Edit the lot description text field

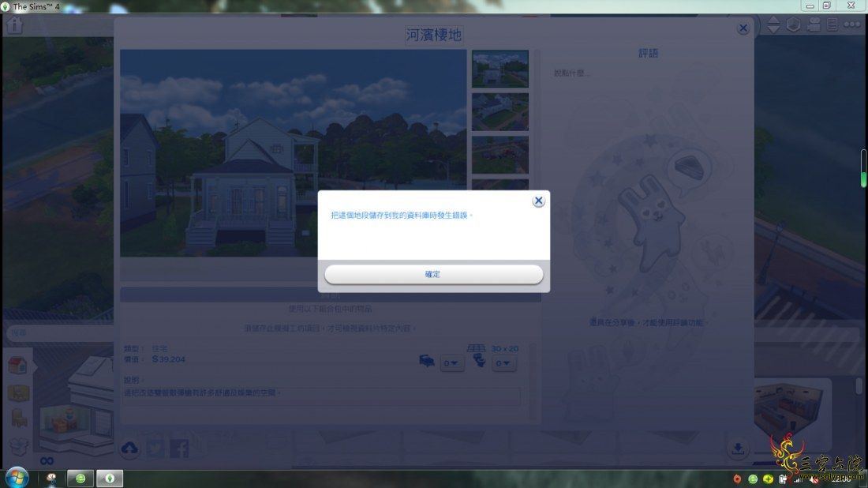click(322, 396)
